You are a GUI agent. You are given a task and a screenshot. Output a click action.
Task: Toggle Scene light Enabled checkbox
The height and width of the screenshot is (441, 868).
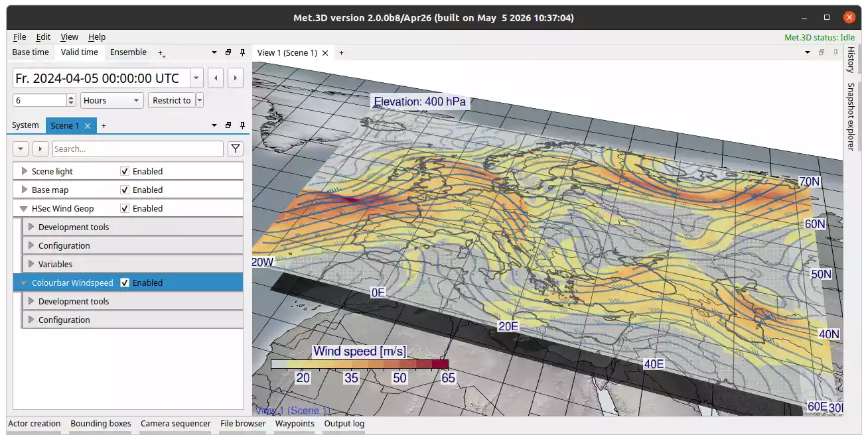(x=125, y=171)
